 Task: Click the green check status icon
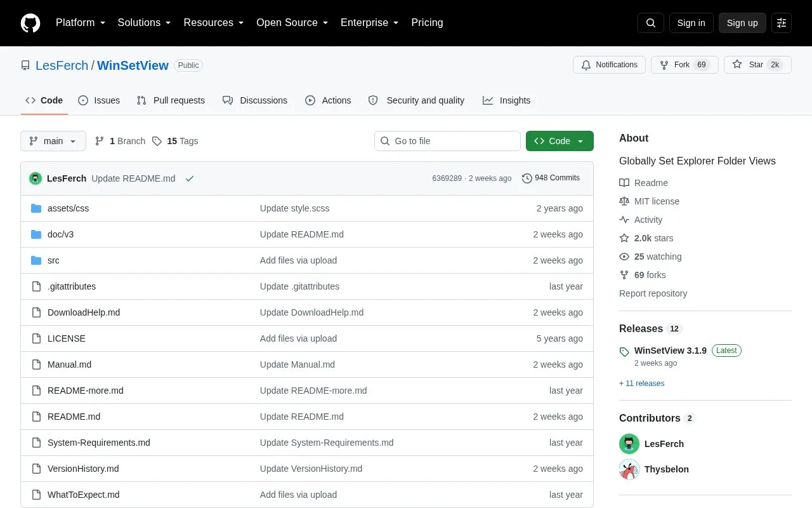(189, 178)
